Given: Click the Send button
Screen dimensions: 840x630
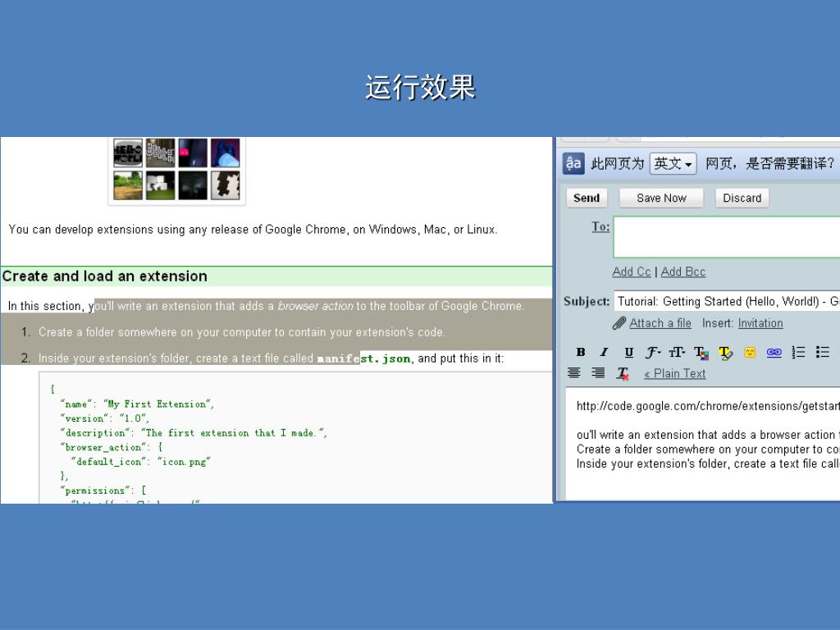Looking at the screenshot, I should point(587,198).
